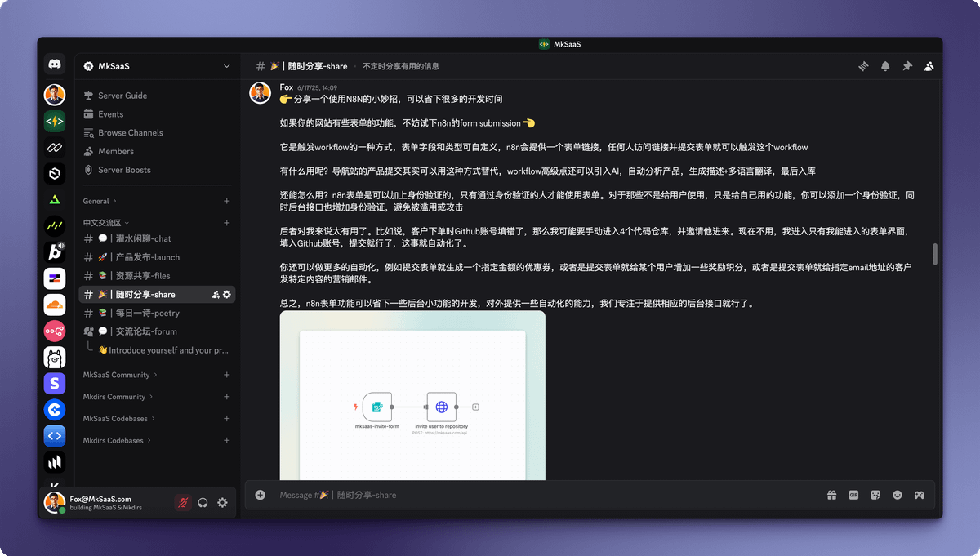
Task: Expand the Mkdirs Community category
Action: pyautogui.click(x=118, y=397)
